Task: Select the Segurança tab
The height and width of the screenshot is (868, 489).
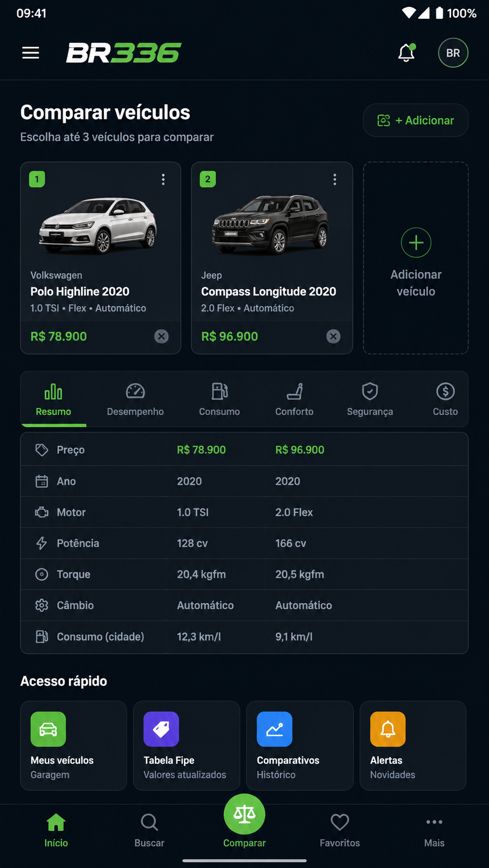Action: 370,400
